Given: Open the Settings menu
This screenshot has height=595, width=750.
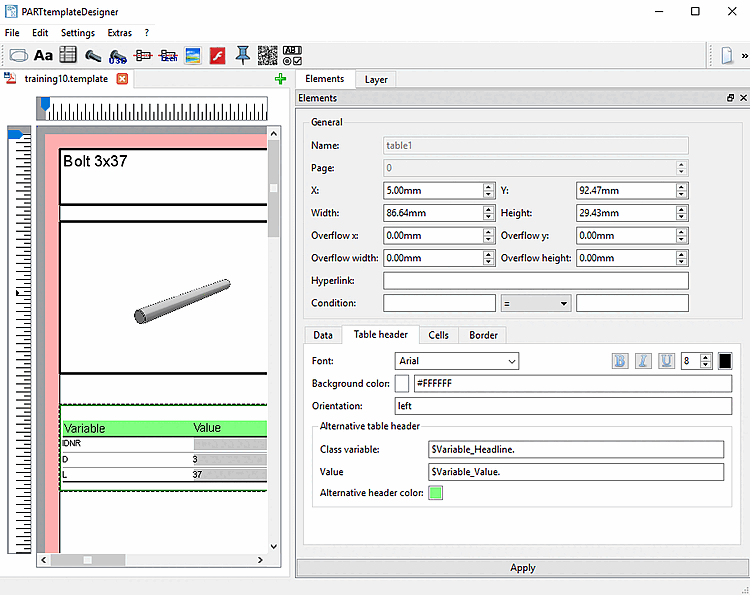Looking at the screenshot, I should pyautogui.click(x=77, y=33).
